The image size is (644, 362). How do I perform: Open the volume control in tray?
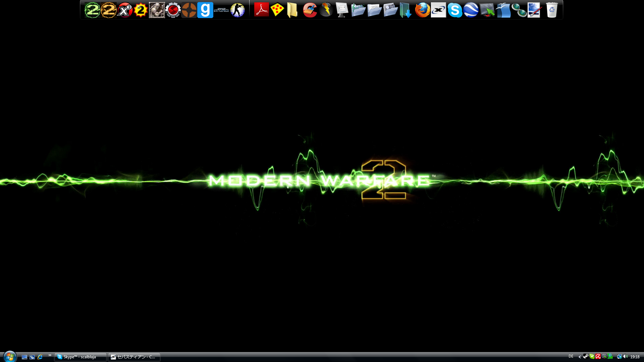[x=625, y=357]
